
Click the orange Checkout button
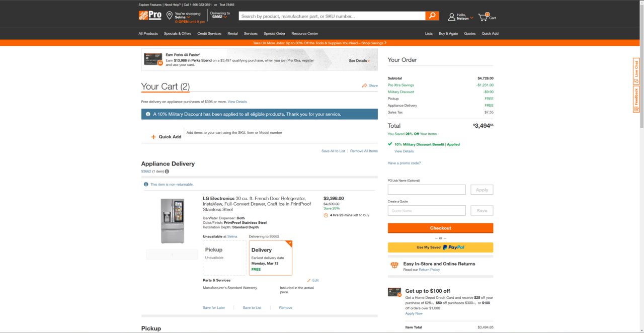point(440,228)
